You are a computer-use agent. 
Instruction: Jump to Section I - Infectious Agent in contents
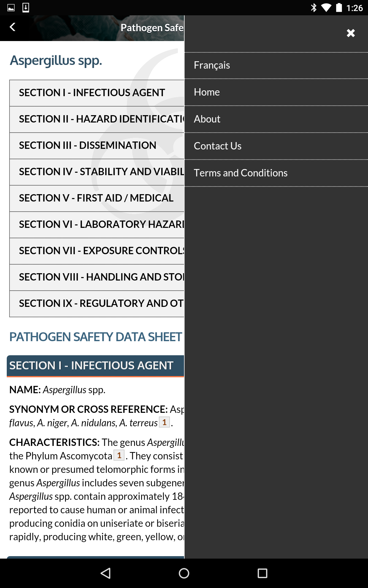click(97, 93)
